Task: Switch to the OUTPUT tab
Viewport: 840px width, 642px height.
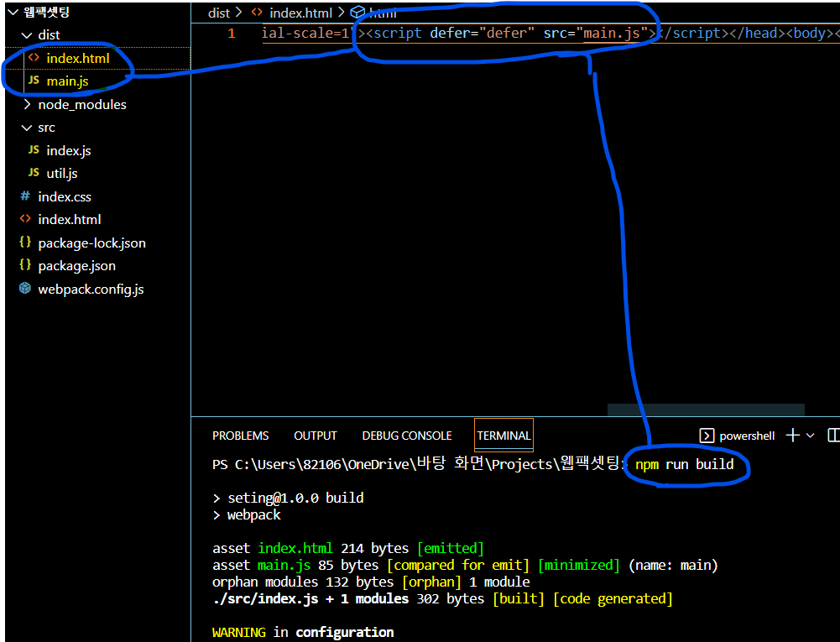Action: [315, 436]
